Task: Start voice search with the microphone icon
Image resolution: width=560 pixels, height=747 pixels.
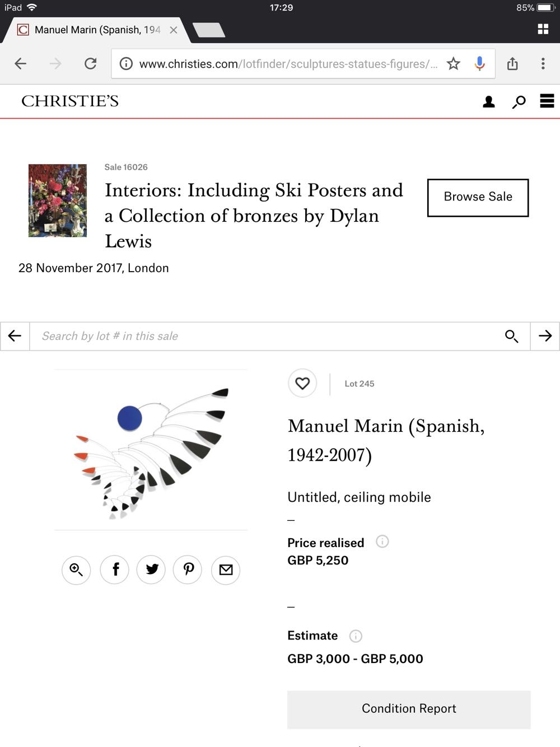Action: [x=479, y=64]
